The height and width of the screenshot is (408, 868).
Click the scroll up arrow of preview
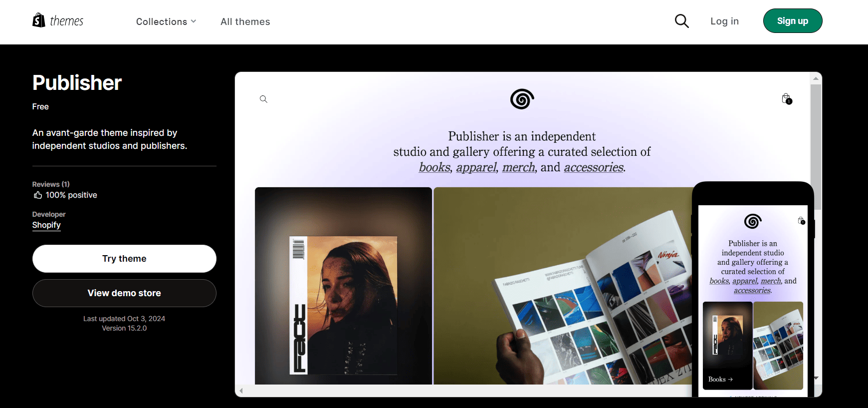coord(816,78)
